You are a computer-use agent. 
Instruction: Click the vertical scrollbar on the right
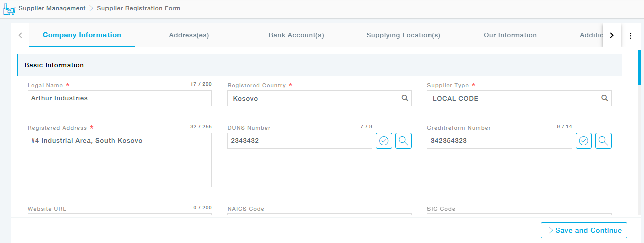tap(639, 68)
